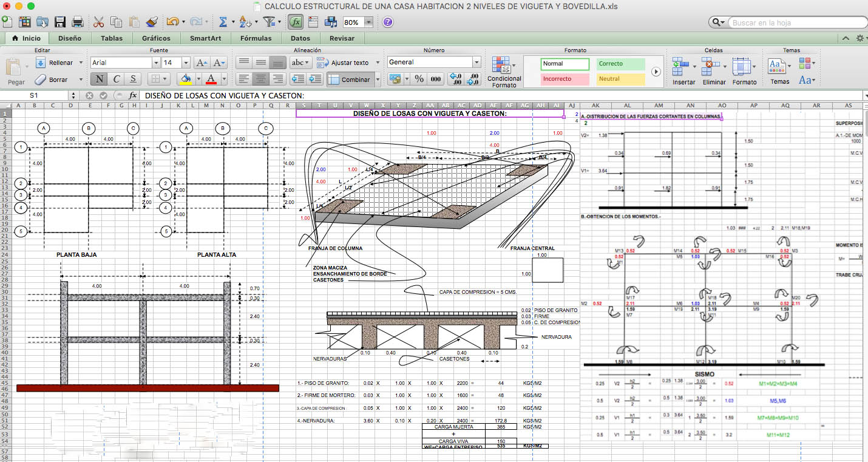Toggle italic C formatting

[x=116, y=79]
